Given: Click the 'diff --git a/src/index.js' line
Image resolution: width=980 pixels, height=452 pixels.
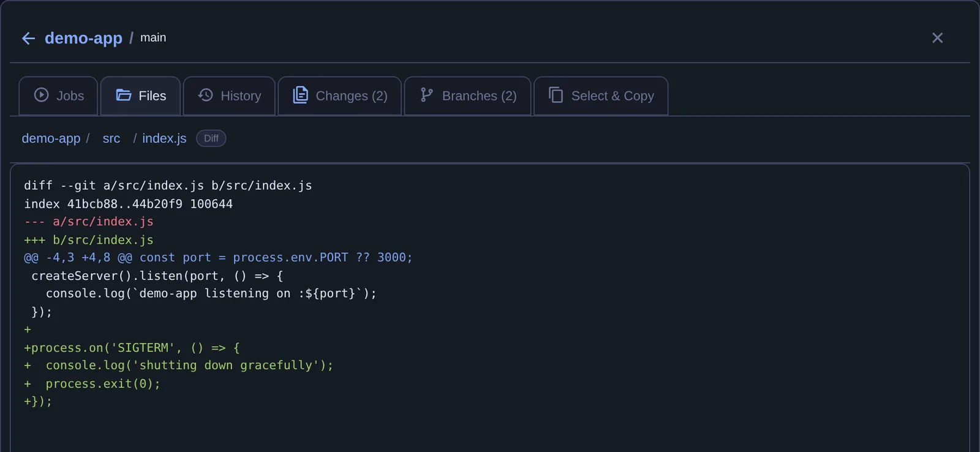Looking at the screenshot, I should pyautogui.click(x=168, y=186).
